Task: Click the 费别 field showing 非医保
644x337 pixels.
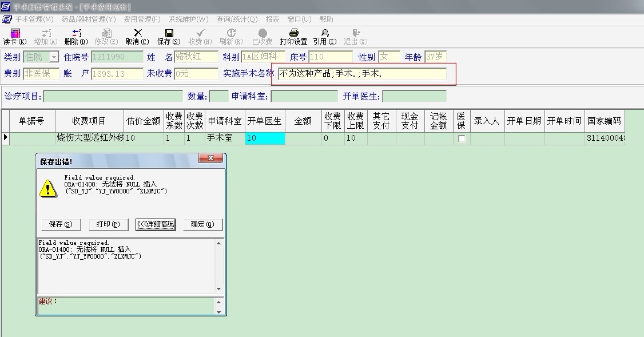Action: [41, 74]
